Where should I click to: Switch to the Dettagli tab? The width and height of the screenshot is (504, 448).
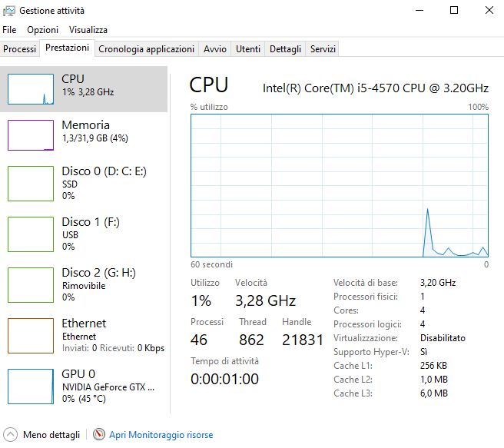pyautogui.click(x=285, y=49)
